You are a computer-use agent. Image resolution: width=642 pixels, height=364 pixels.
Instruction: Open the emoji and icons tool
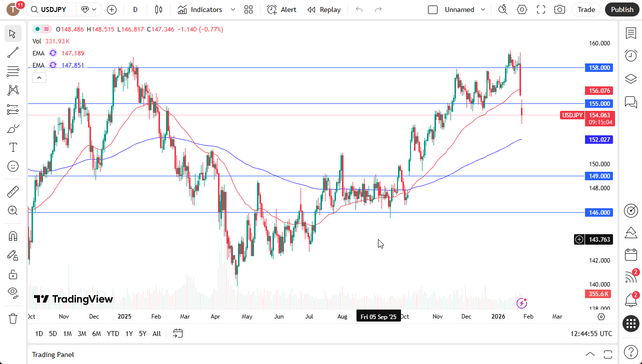13,166
